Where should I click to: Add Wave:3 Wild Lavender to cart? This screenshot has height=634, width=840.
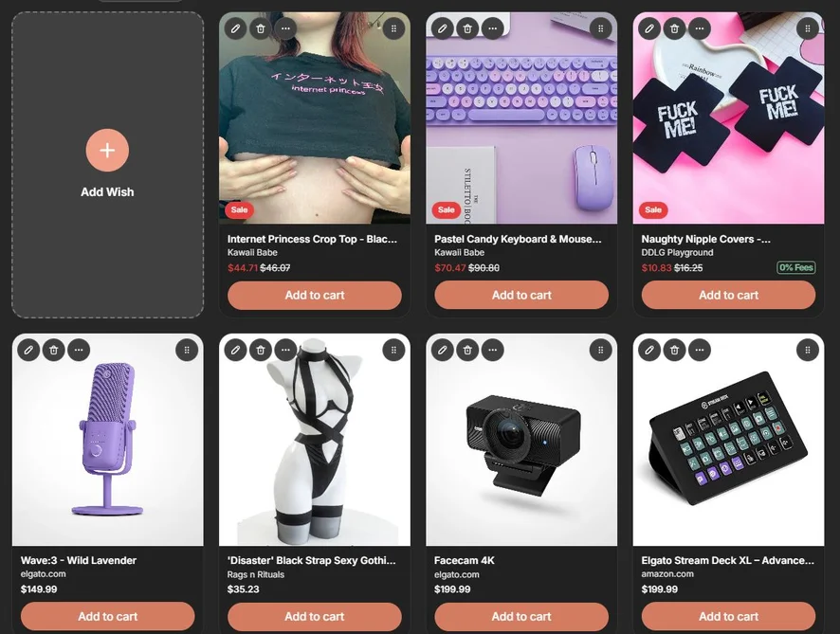(108, 616)
